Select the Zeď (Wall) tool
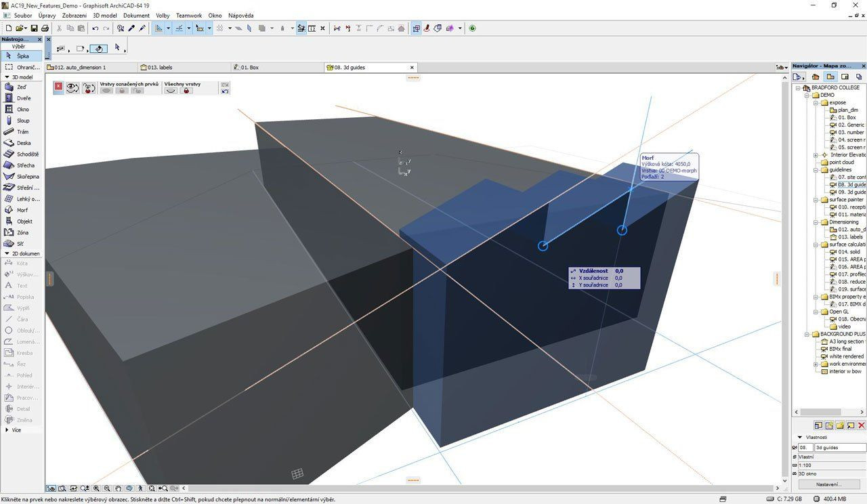The height and width of the screenshot is (504, 867). (20, 87)
